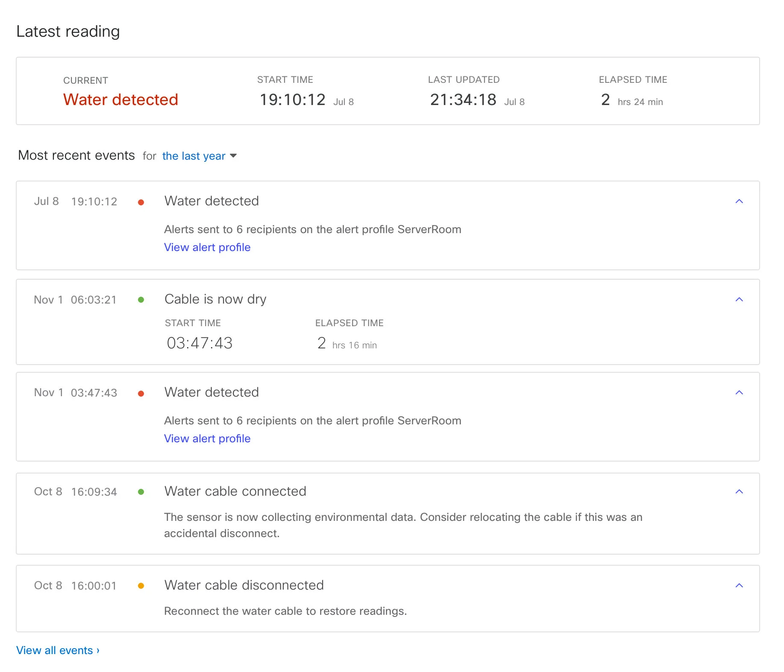Collapse the Water cable disconnected event
This screenshot has height=672, width=784.
[x=739, y=585]
